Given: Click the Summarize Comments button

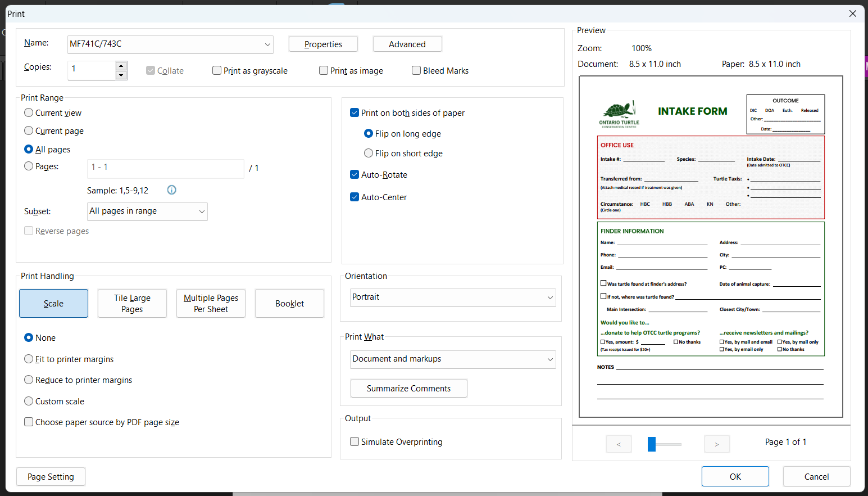Looking at the screenshot, I should 408,389.
